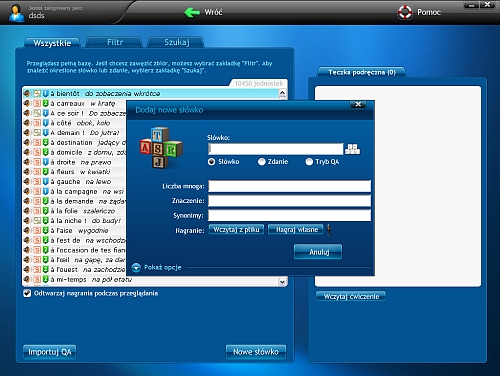
Task: Click blue level 1 badge on 'à la campagne'
Action: point(46,191)
